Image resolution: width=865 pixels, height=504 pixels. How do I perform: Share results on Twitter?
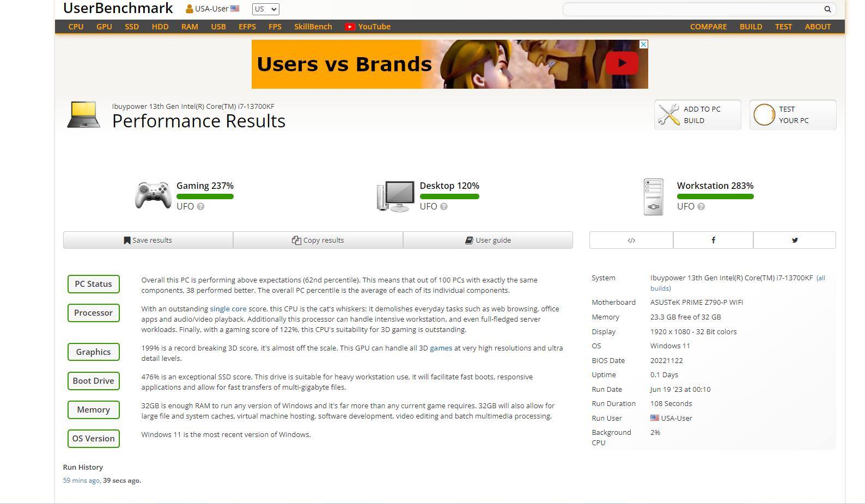coord(795,240)
